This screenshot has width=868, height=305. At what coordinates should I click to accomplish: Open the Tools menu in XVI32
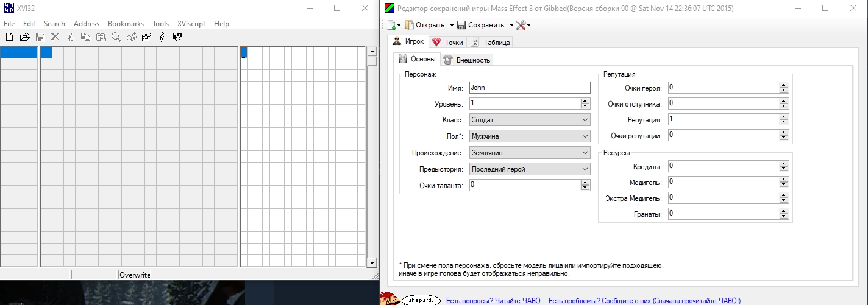161,24
